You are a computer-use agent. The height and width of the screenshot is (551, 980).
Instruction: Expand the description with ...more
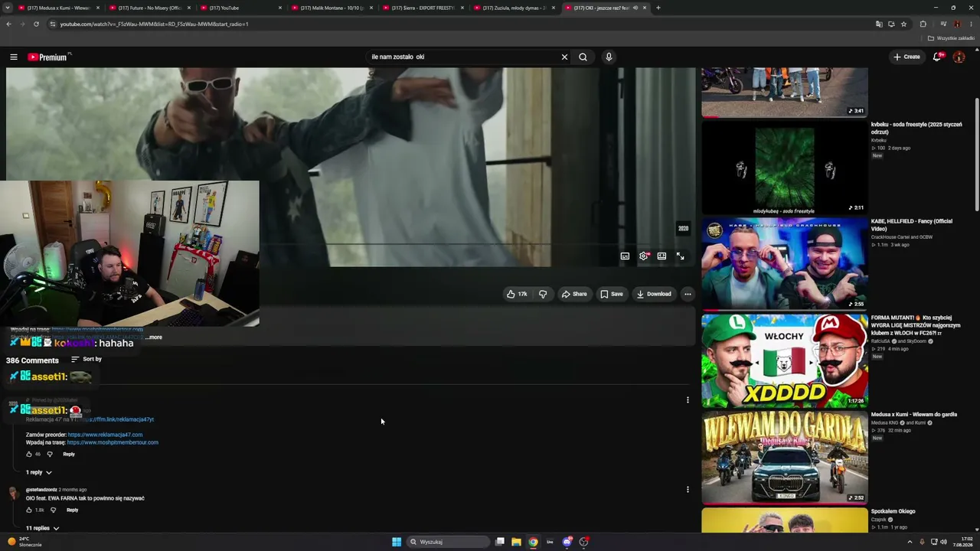click(x=154, y=337)
